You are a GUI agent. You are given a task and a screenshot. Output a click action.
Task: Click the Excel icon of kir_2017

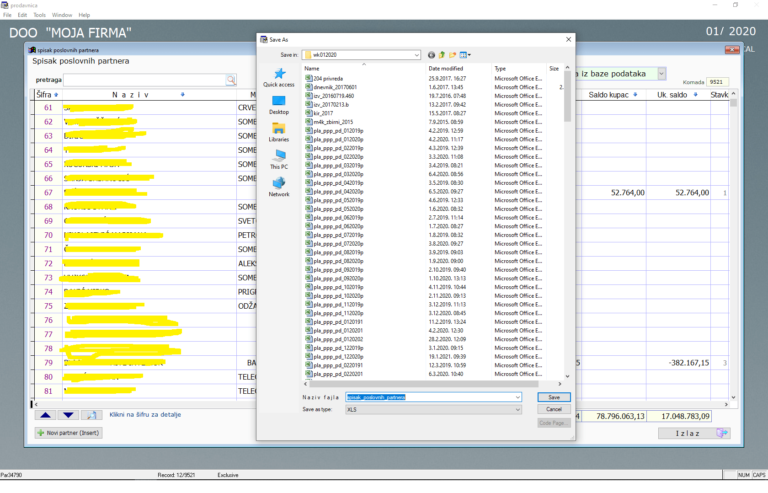309,113
